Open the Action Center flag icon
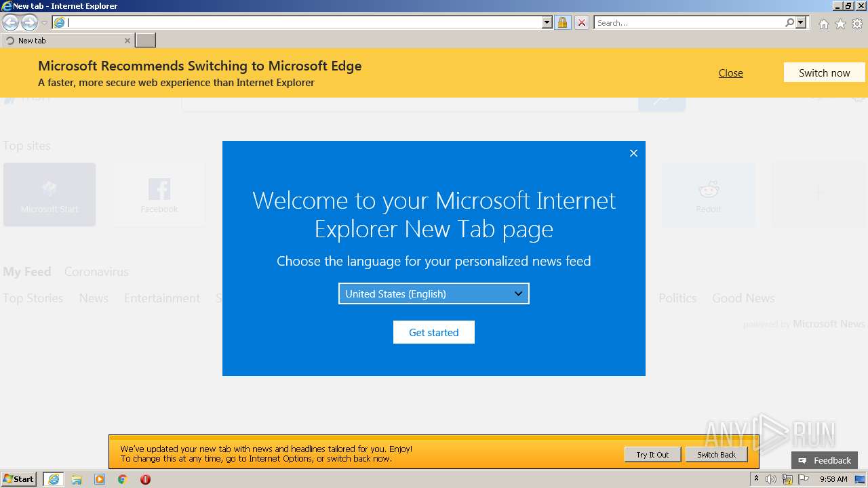Image resolution: width=868 pixels, height=488 pixels. (x=804, y=479)
